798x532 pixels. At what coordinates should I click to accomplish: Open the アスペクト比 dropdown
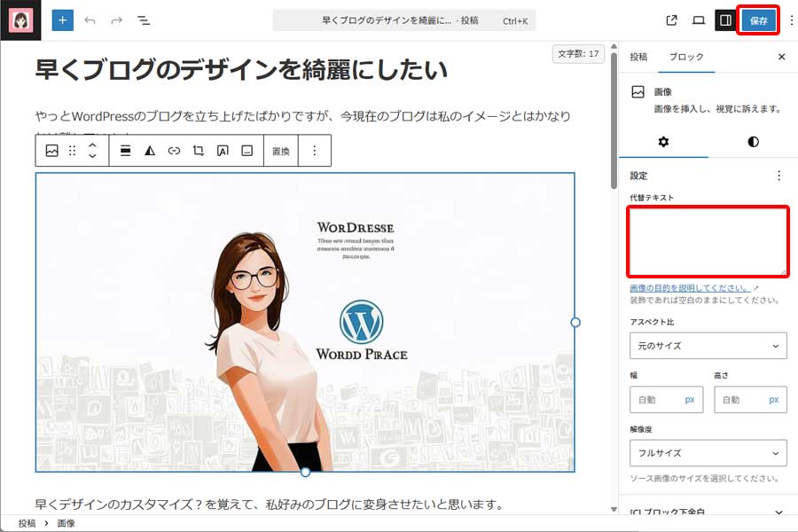(708, 346)
